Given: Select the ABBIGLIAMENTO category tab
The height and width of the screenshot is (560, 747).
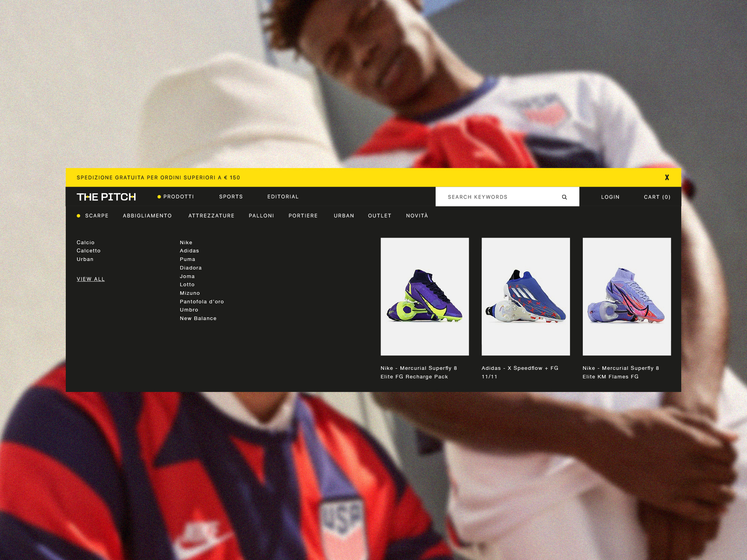Looking at the screenshot, I should click(x=147, y=216).
